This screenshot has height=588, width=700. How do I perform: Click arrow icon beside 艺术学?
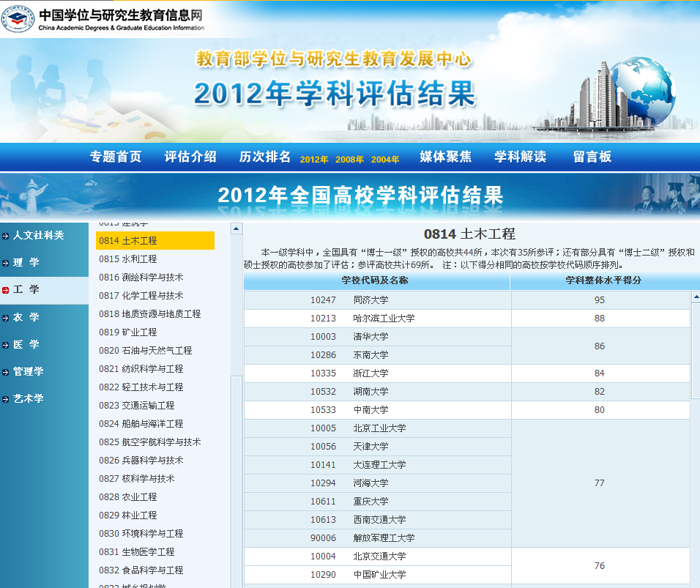[5, 399]
